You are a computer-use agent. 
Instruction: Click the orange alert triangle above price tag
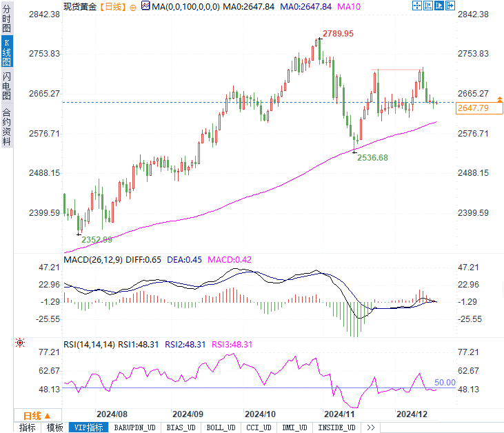pos(499,99)
